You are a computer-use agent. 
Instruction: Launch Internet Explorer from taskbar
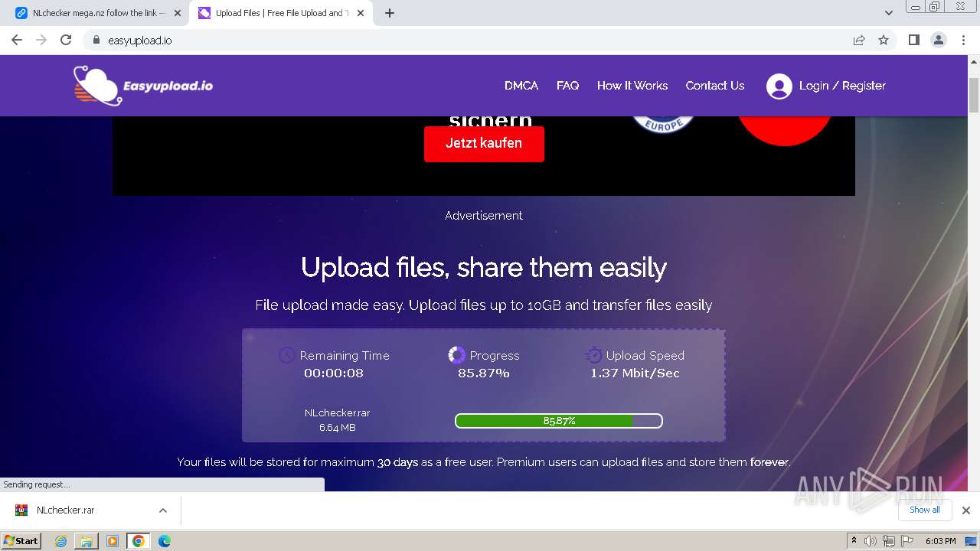(x=61, y=541)
